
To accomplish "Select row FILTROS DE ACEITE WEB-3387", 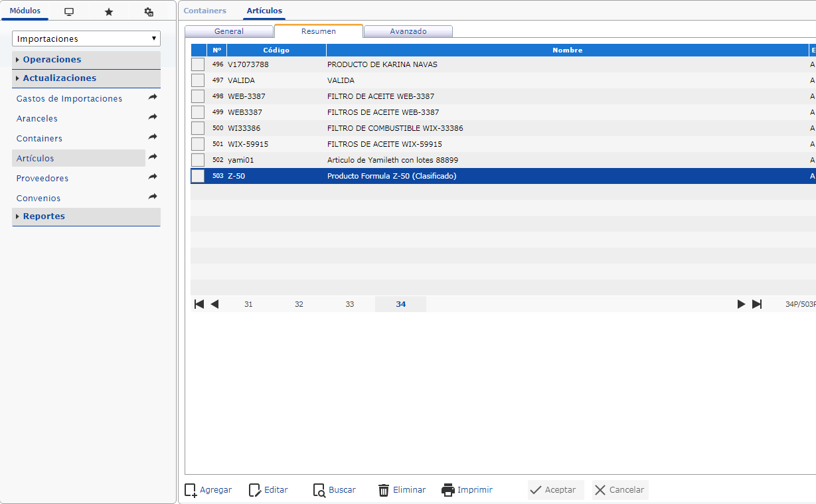I will coord(503,112).
